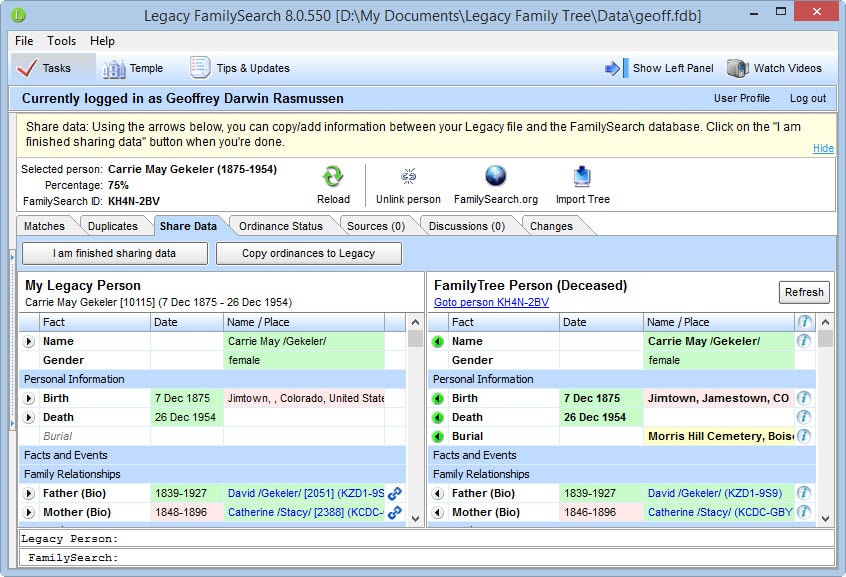Screen dimensions: 846x577
Task: Click the 'Legacy Person:' text field
Action: (x=426, y=539)
